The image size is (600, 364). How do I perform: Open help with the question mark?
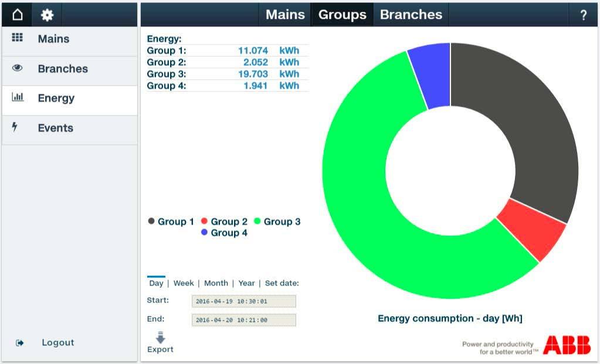click(x=583, y=15)
